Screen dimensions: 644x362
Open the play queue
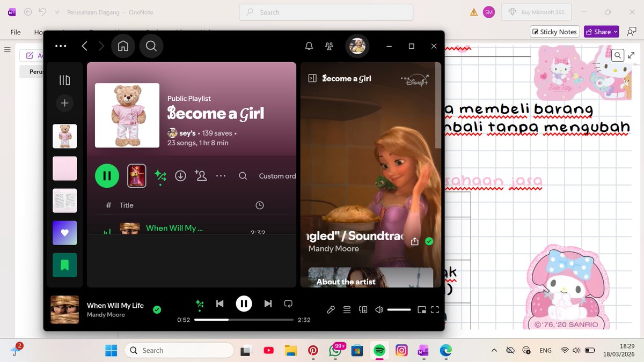[347, 309]
